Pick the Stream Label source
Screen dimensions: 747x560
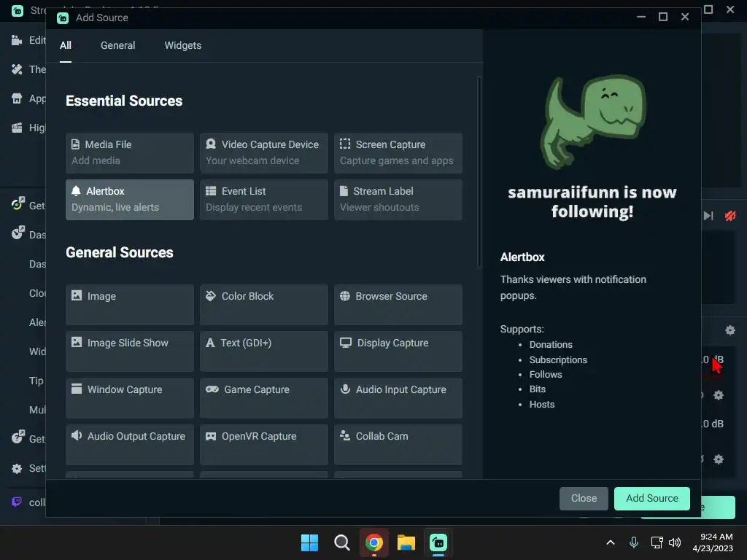pyautogui.click(x=398, y=200)
